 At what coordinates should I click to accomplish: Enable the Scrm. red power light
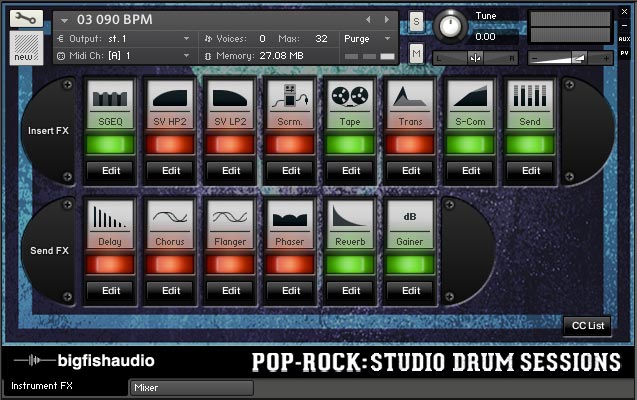[290, 145]
